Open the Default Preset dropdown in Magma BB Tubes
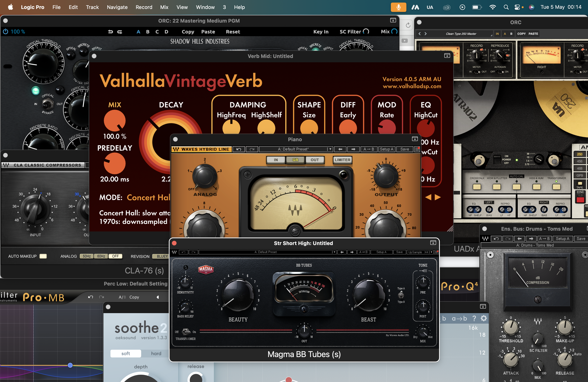 coord(268,252)
